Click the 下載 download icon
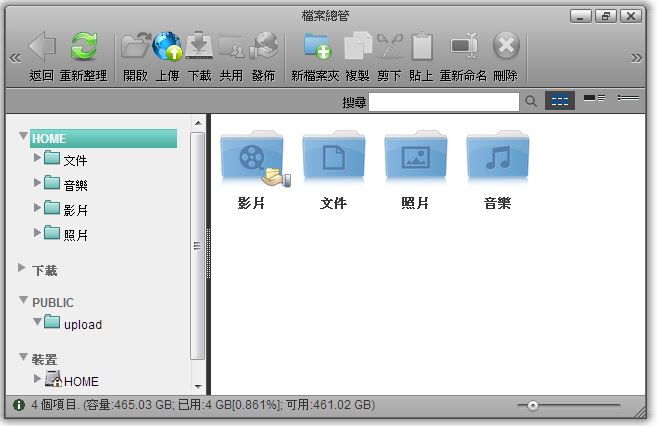Screen dimensions: 657x426 point(199,47)
